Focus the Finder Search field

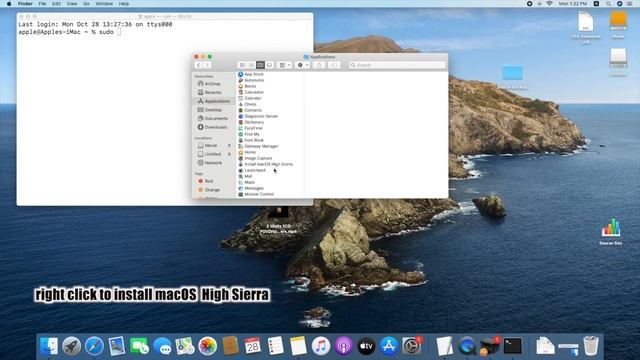(x=397, y=65)
